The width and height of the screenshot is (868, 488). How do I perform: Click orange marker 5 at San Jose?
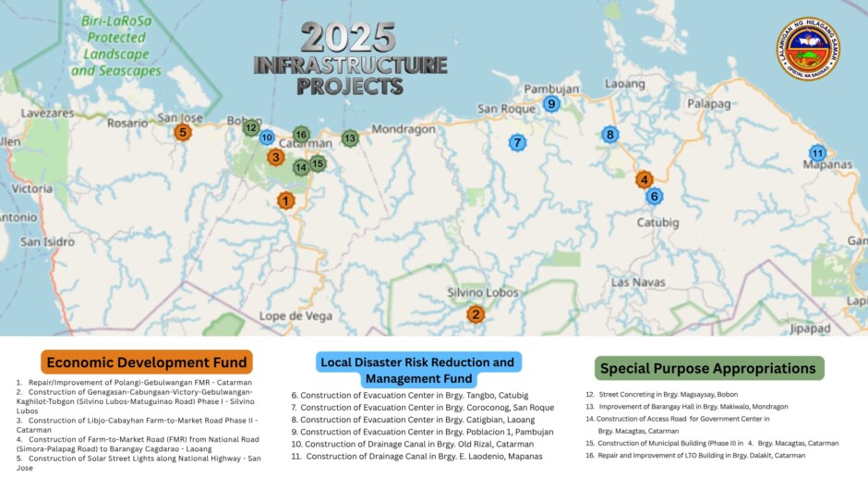click(183, 132)
